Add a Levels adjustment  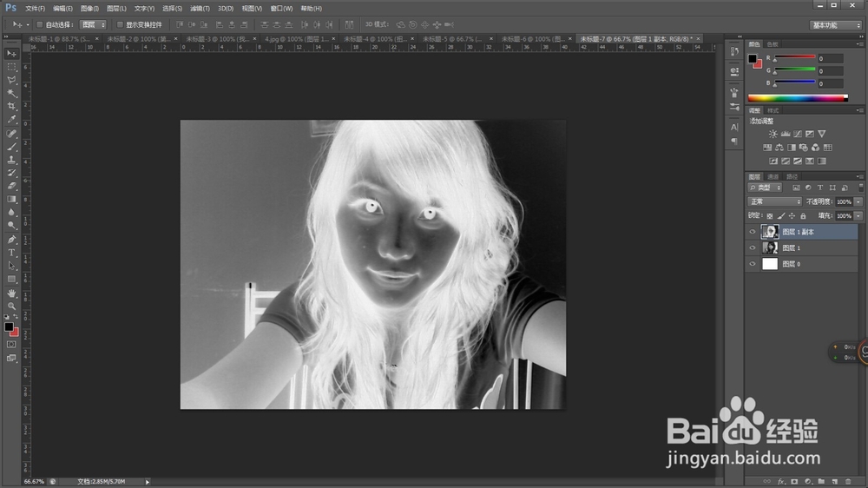[785, 134]
